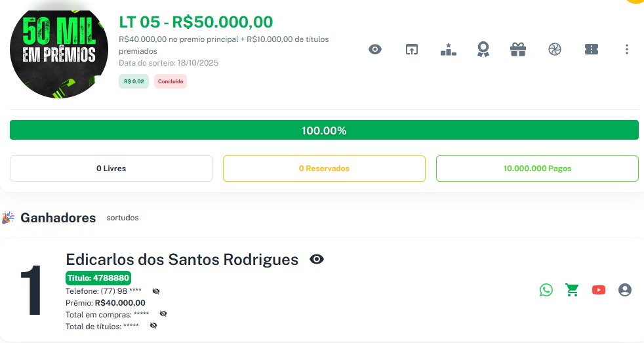
Task: Click the 0 Livres button
Action: [111, 169]
